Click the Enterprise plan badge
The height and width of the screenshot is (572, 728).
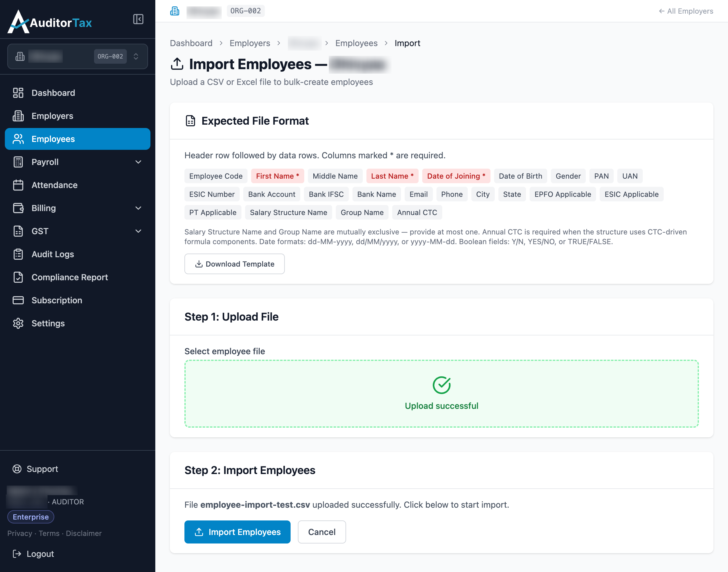(x=31, y=517)
